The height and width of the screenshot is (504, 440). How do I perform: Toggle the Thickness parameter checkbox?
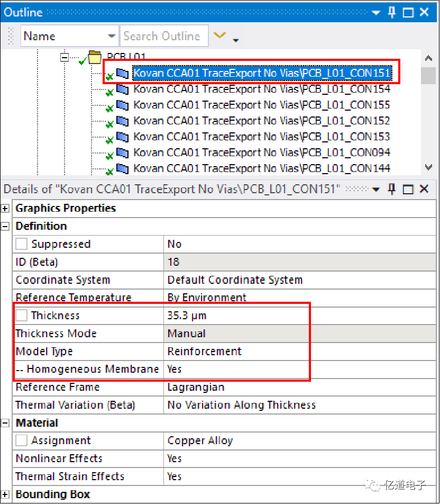click(x=22, y=316)
